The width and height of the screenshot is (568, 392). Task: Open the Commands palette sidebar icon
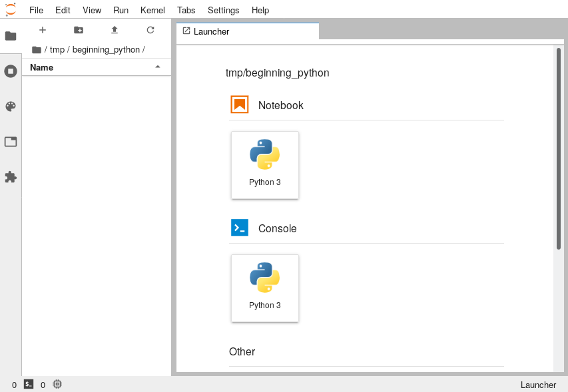tap(11, 106)
